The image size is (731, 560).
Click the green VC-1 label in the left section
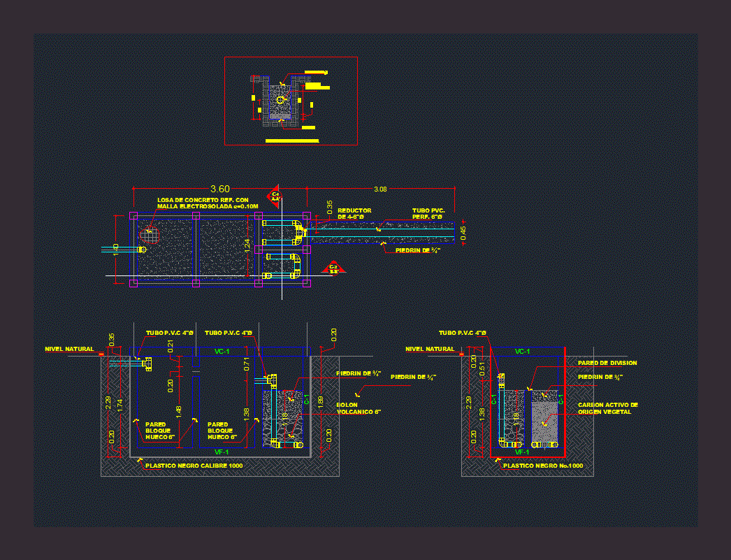coord(222,351)
